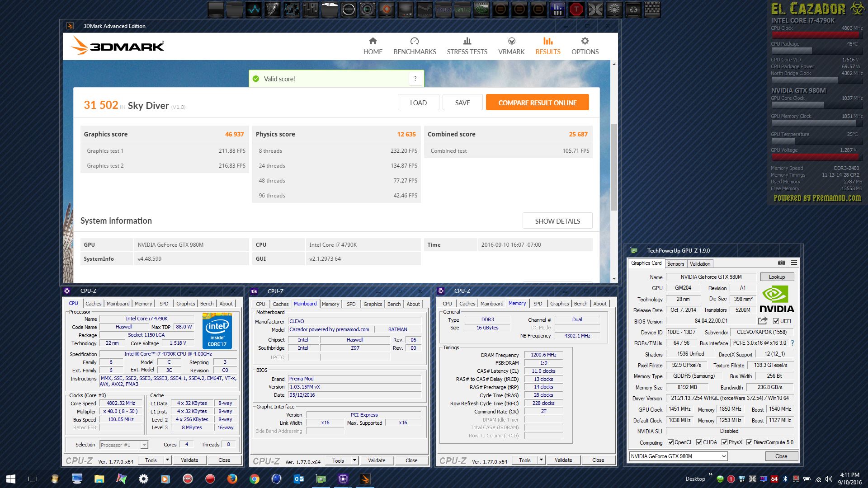Take a GPU-Z screenshot with camera icon
Viewport: 868px width, 488px height.
click(x=781, y=263)
